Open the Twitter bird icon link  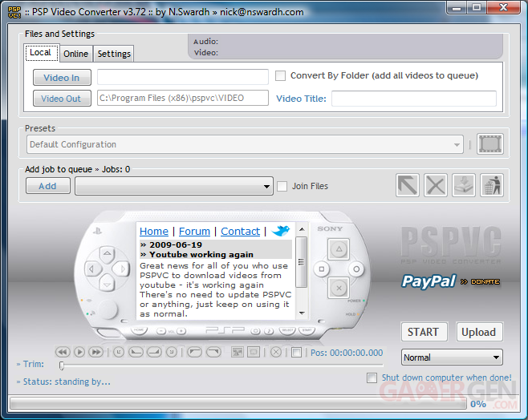[281, 231]
